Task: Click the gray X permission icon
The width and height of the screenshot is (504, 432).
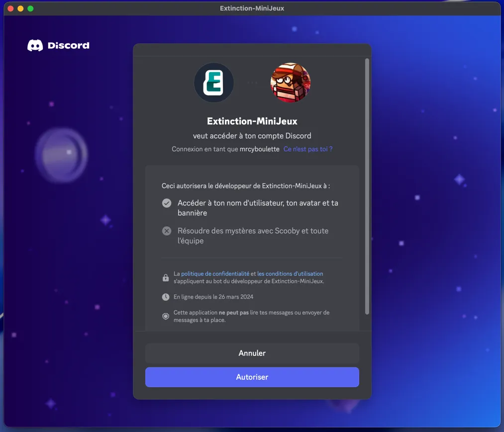Action: coord(167,230)
